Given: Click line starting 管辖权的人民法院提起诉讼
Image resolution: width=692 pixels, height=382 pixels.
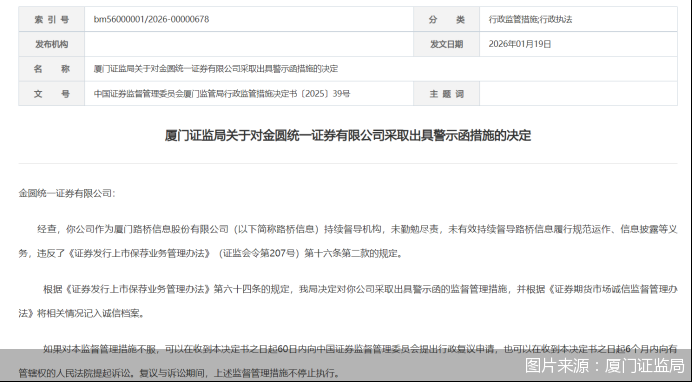Looking at the screenshot, I should 180,373.
